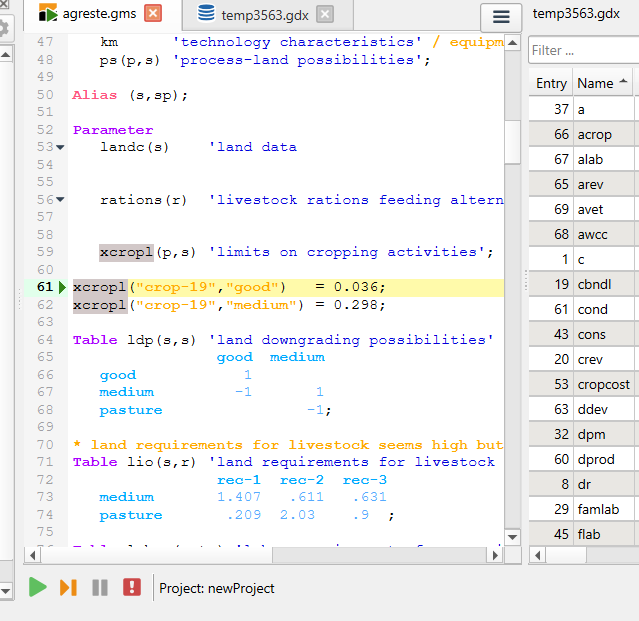
Task: Click the green arrow marker at line 61
Action: pos(60,287)
